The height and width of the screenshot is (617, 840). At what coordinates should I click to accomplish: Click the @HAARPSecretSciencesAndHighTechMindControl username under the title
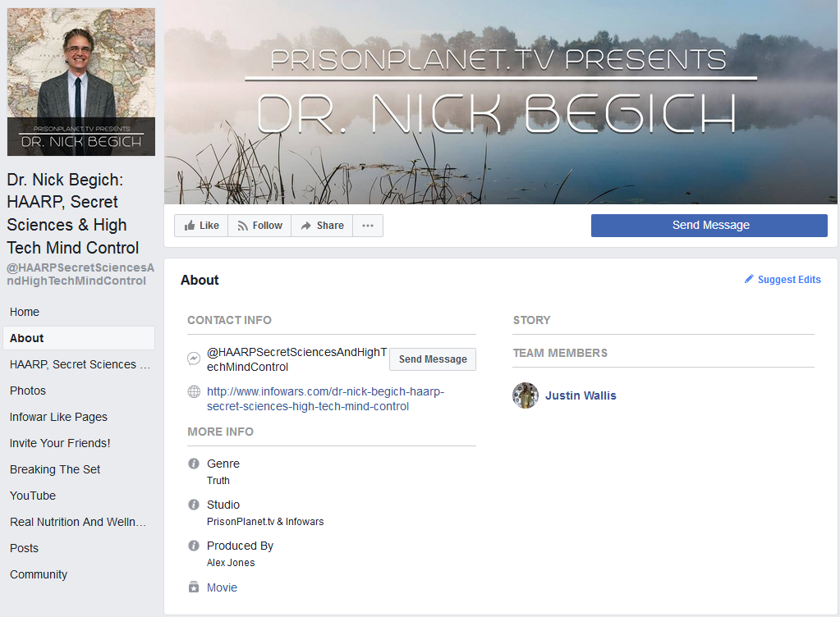pos(80,274)
